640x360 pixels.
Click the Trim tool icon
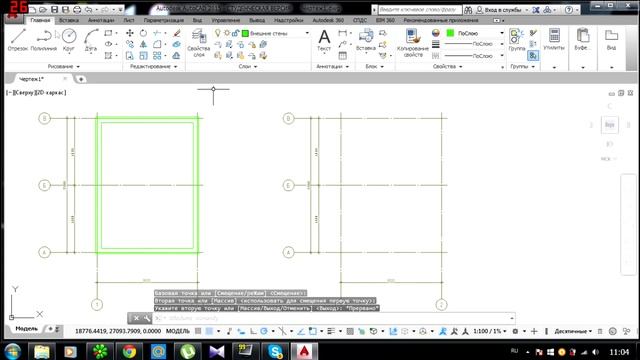point(157,33)
